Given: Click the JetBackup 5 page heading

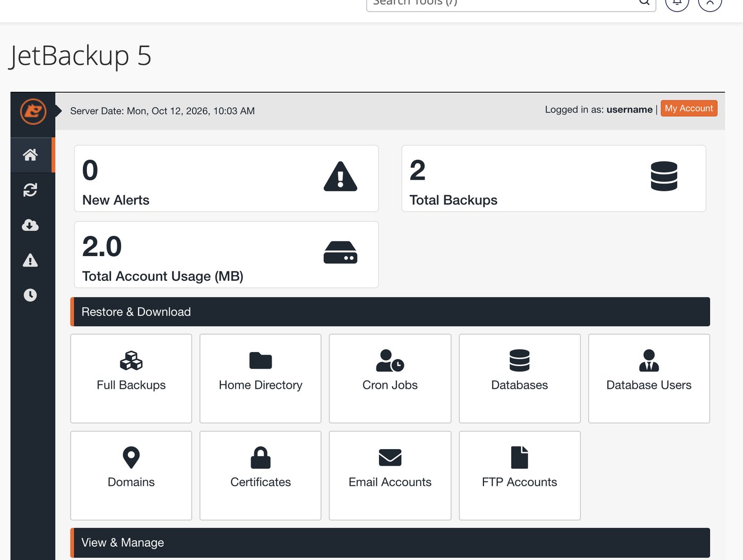Looking at the screenshot, I should pos(80,56).
